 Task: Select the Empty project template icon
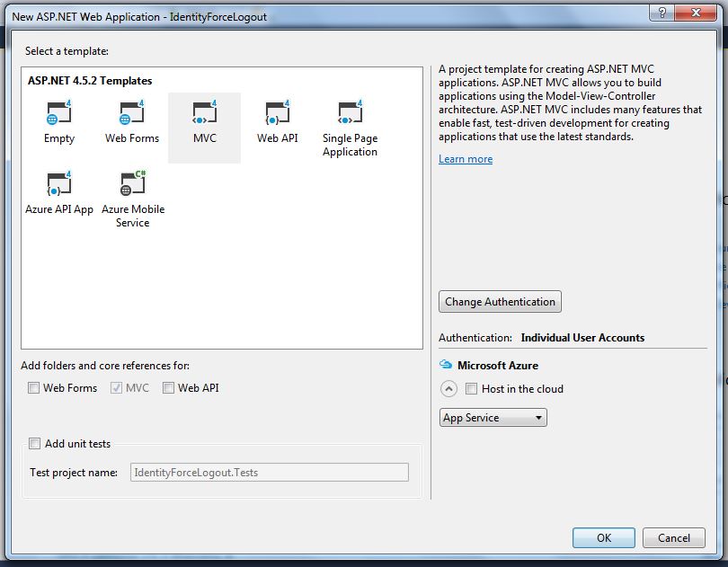(x=59, y=113)
